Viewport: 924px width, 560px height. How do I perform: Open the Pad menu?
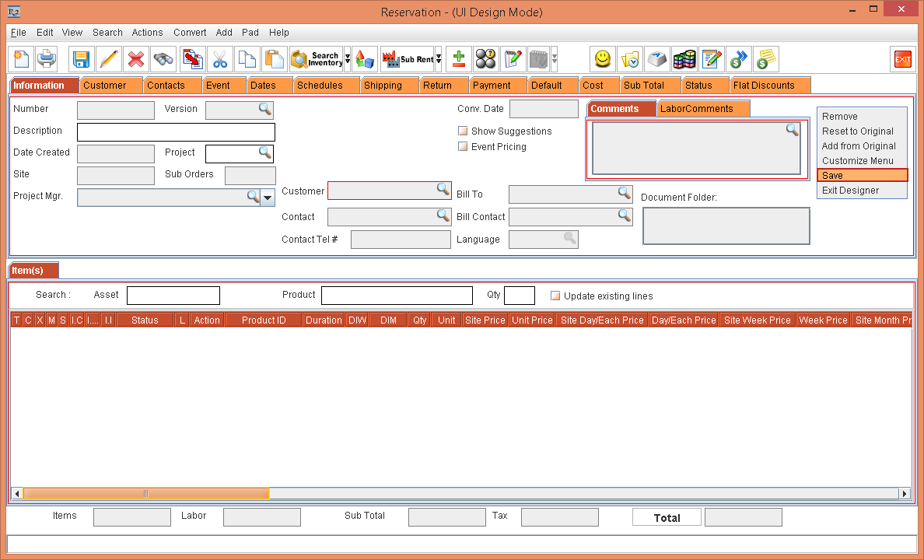pyautogui.click(x=250, y=33)
